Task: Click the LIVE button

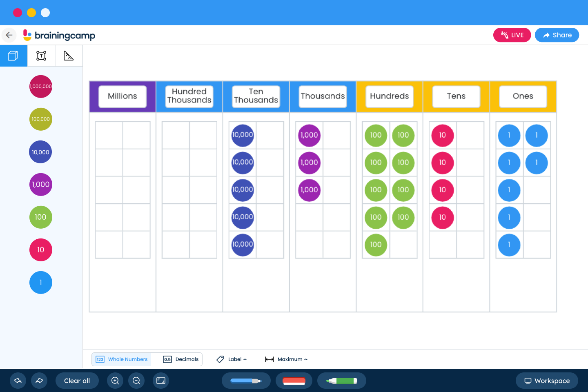Action: (x=512, y=35)
